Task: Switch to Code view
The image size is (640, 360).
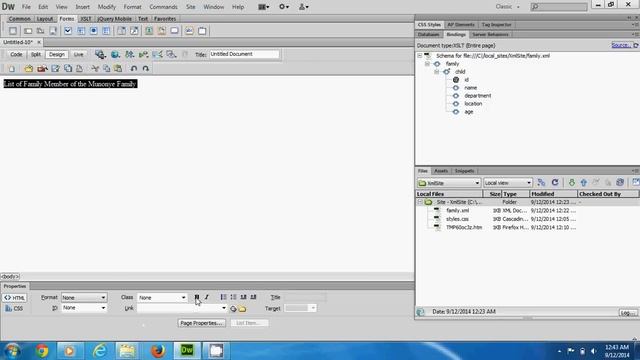Action: tap(16, 54)
